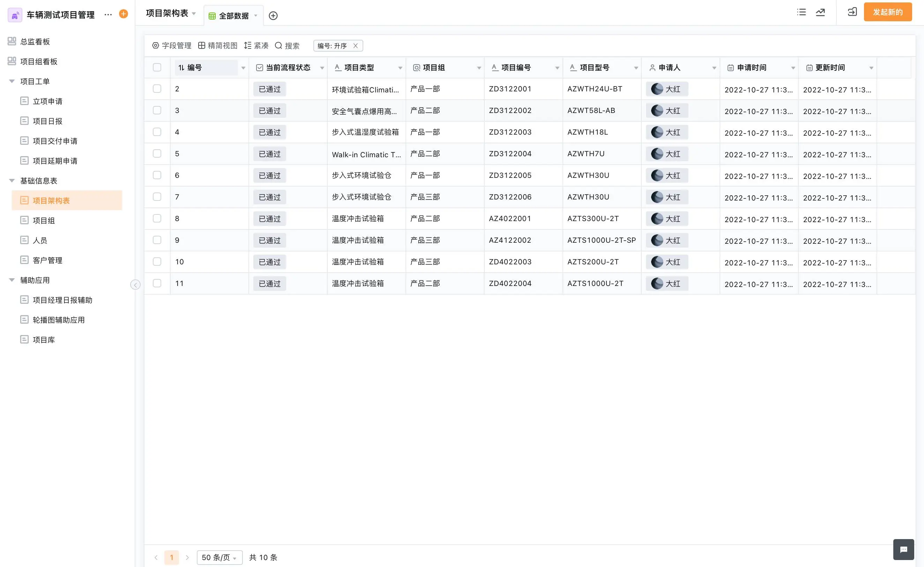Open 项目经理日报辅助 item

point(63,300)
